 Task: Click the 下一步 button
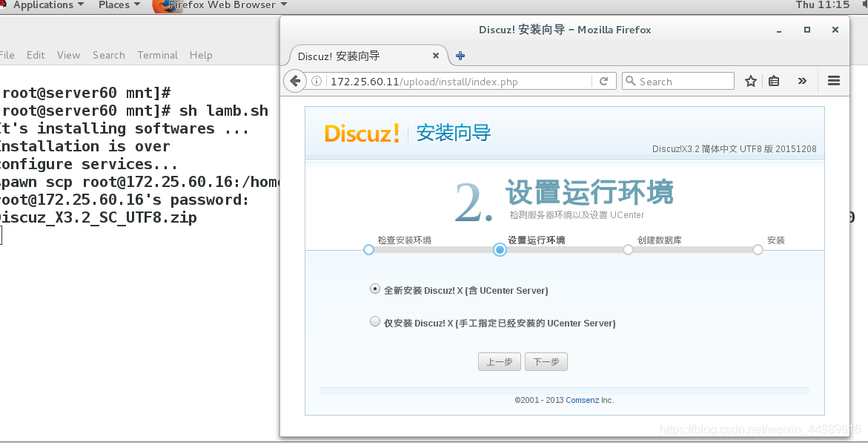coord(546,361)
